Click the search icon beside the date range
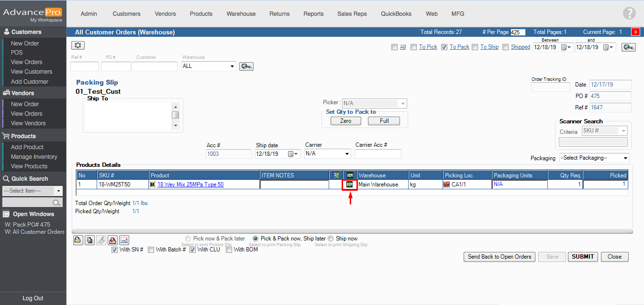This screenshot has width=644, height=305. click(628, 47)
